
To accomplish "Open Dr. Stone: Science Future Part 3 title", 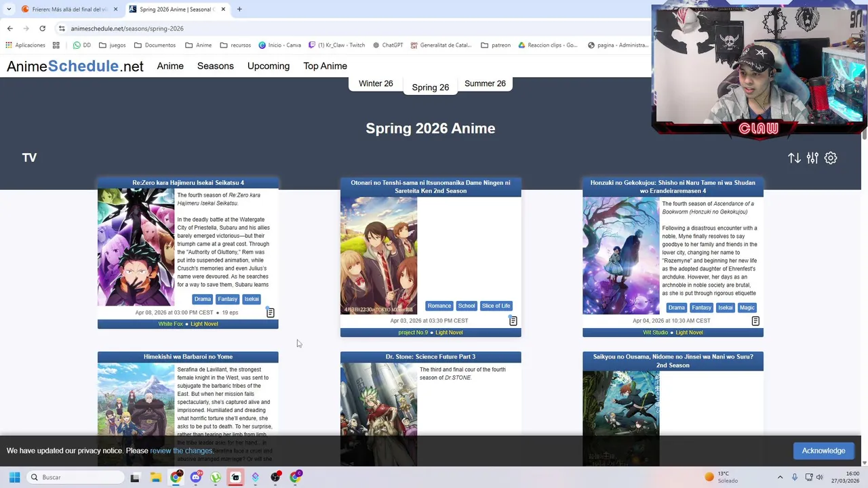I will (431, 357).
